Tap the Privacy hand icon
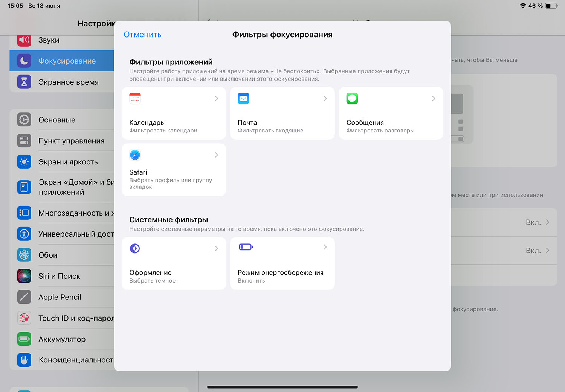Viewport: 565px width, 392px height. [24, 360]
